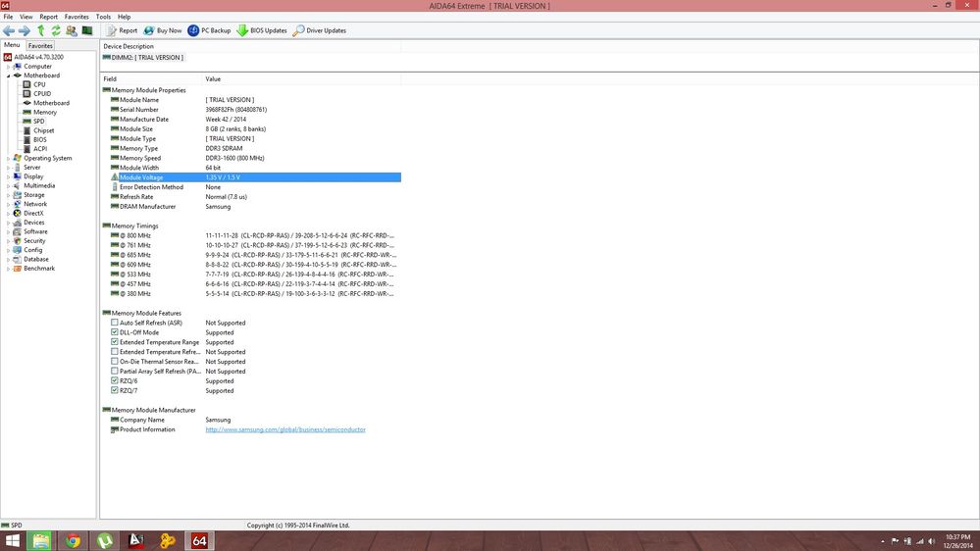Select CPU in the sidebar tree
The height and width of the screenshot is (551, 980).
[39, 84]
